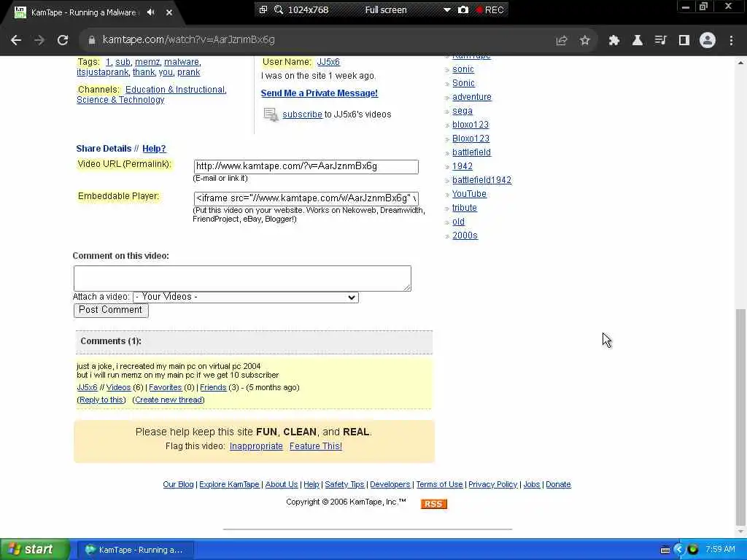Click the adventure tag in sidebar
Screen dimensions: 747x560
pos(472,97)
